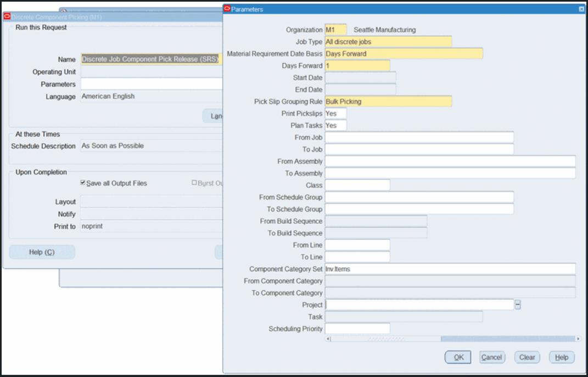Image resolution: width=588 pixels, height=377 pixels.
Task: Click the Task field in Parameters
Action: click(x=404, y=317)
